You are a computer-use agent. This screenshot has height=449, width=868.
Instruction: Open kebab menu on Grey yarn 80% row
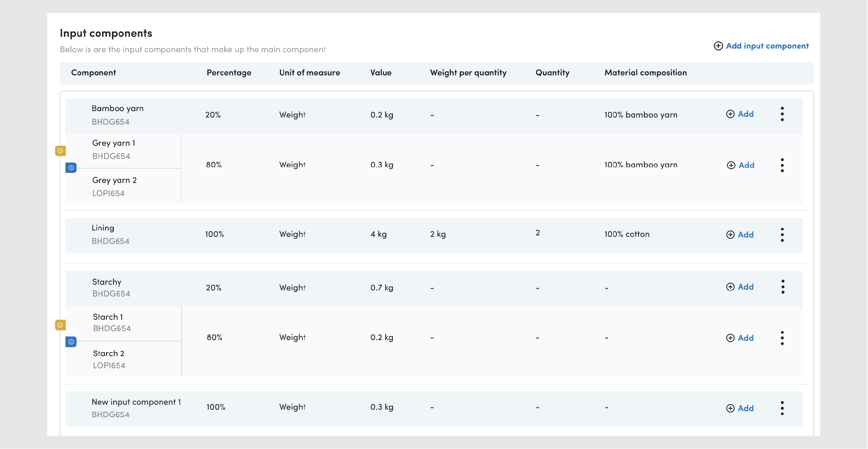point(782,165)
